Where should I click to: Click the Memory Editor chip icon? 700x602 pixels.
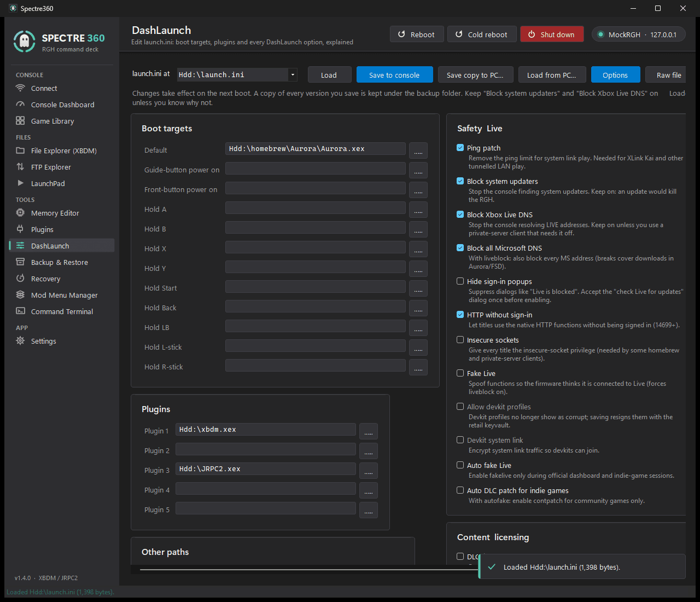click(20, 213)
